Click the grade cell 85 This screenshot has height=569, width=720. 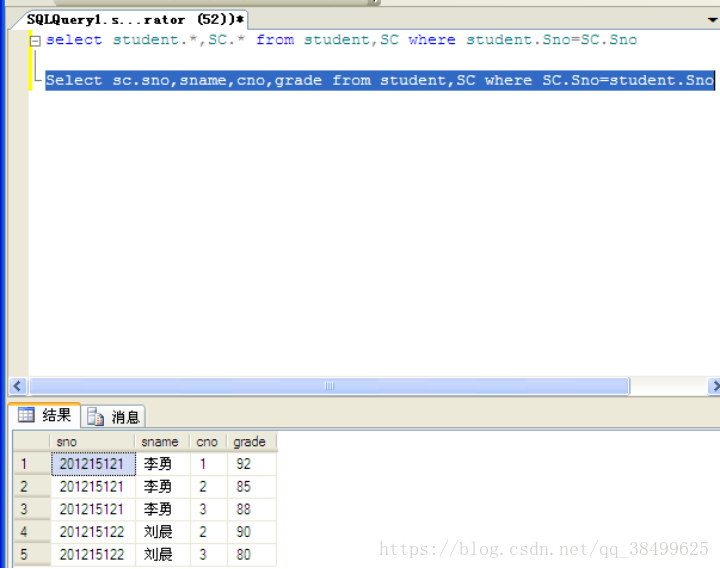point(252,486)
